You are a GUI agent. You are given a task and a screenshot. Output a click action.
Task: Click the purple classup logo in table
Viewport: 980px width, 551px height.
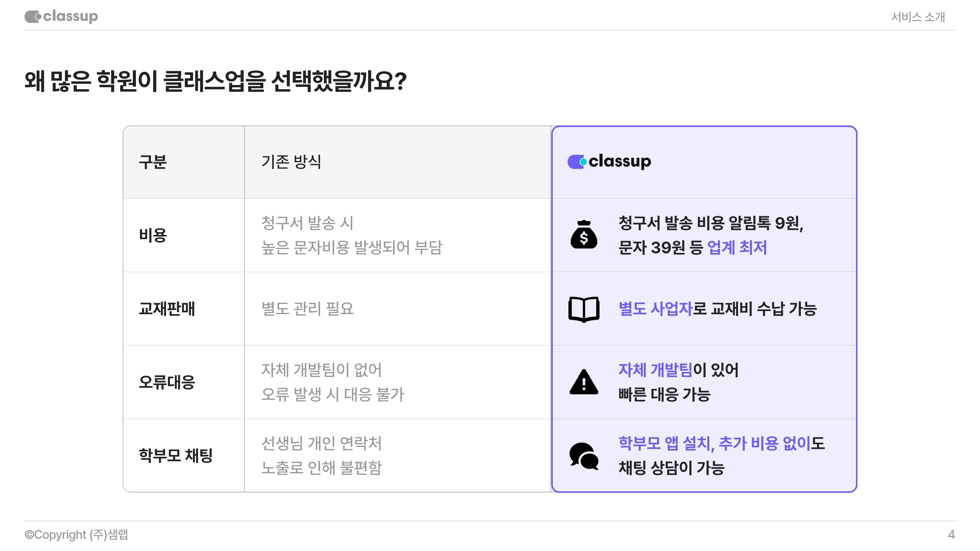pos(609,161)
